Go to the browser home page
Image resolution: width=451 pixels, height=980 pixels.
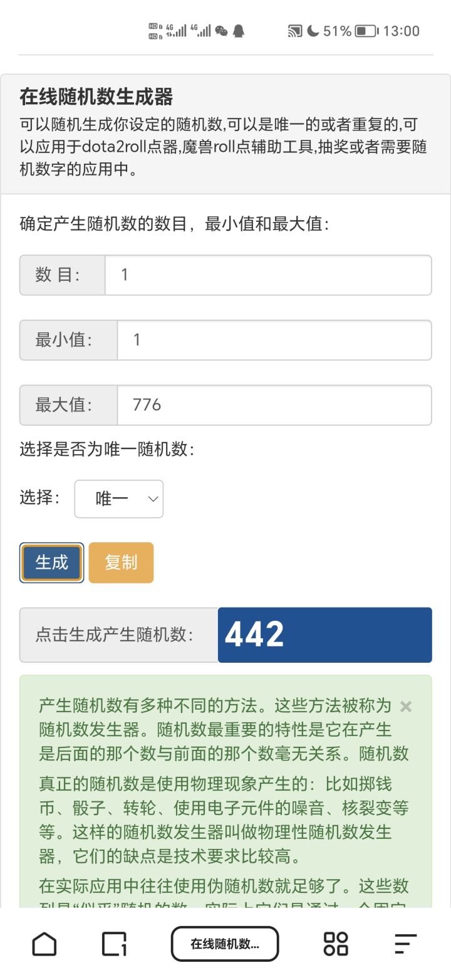click(x=44, y=944)
